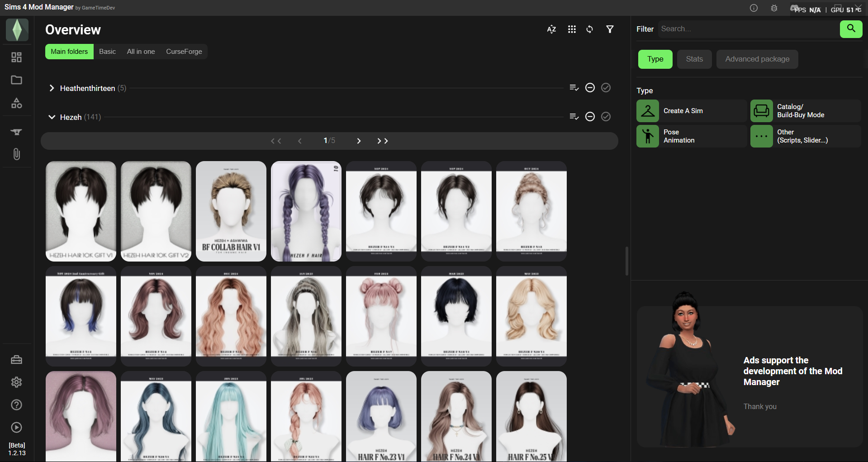Screen dimensions: 868x462
Task: Select the BF COLLAB HAIR V1 thumbnail
Action: (231, 211)
